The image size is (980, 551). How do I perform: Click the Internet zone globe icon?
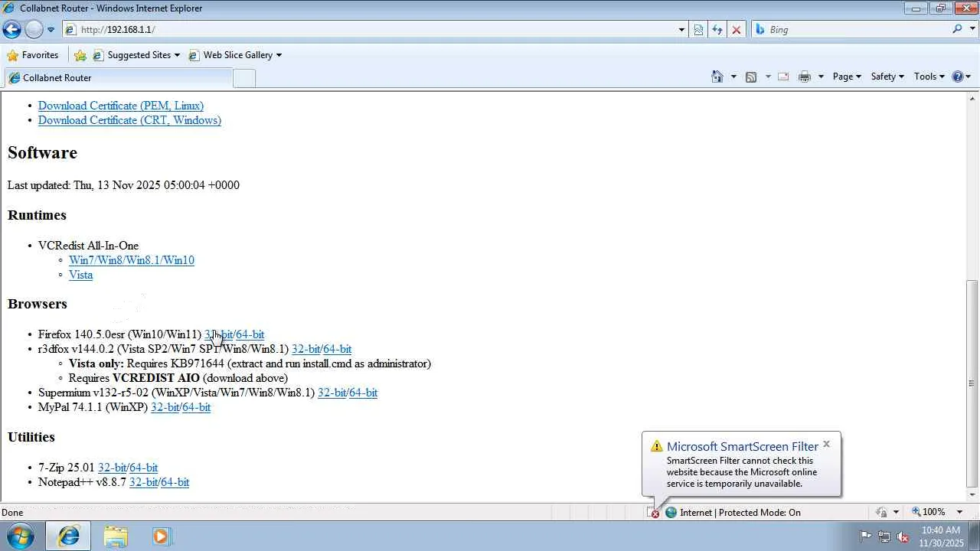pos(671,513)
